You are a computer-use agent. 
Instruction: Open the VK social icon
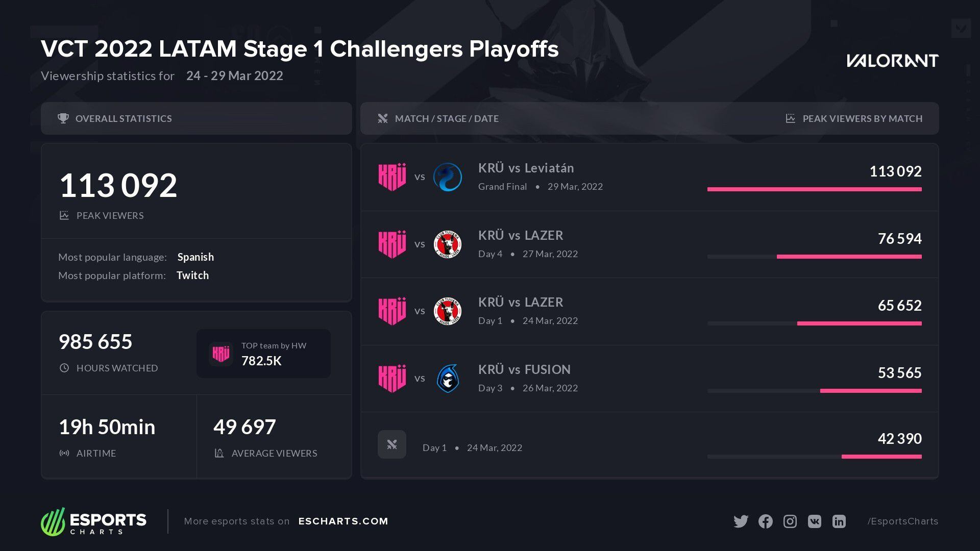pos(814,521)
